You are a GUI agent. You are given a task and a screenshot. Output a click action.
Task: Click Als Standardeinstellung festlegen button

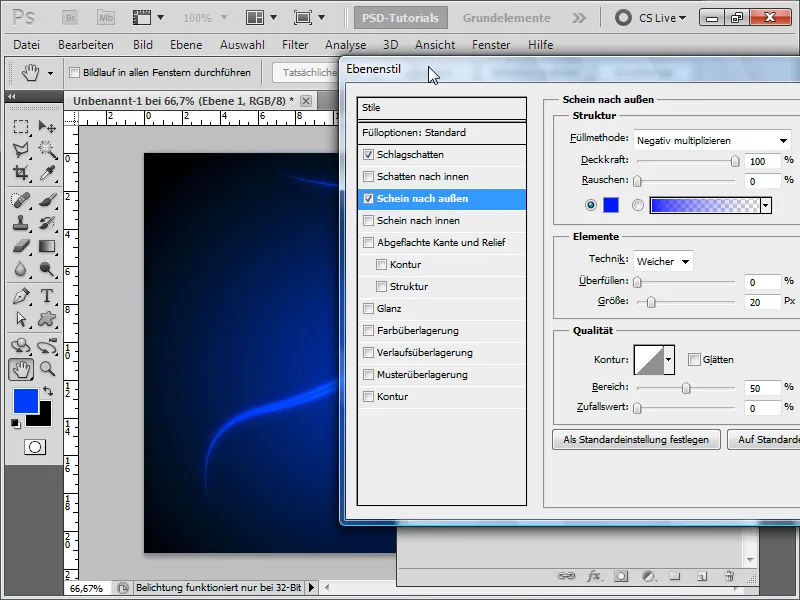(636, 439)
